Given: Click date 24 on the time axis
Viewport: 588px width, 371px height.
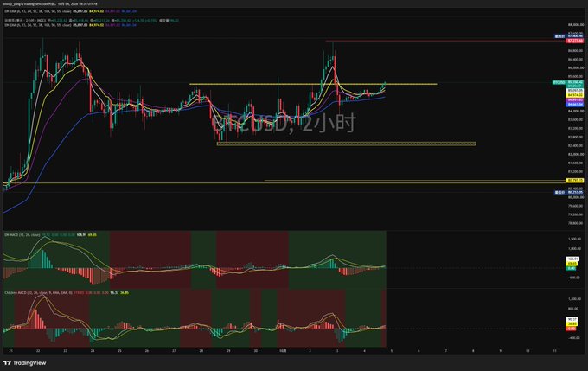Looking at the screenshot, I should (93, 351).
